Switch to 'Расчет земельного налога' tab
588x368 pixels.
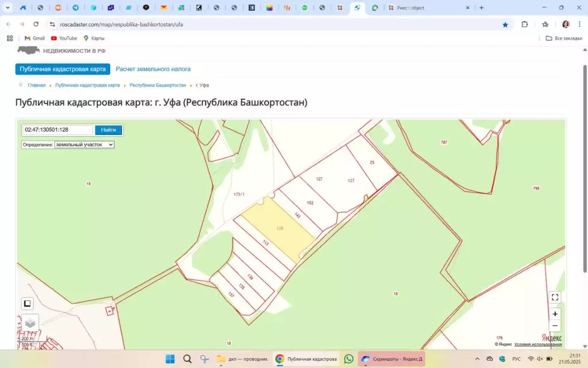click(x=153, y=69)
